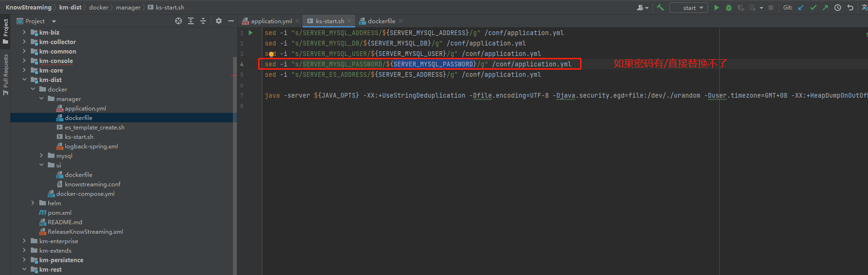This screenshot has height=275, width=868.
Task: Expand the km-core module
Action: pyautogui.click(x=24, y=70)
